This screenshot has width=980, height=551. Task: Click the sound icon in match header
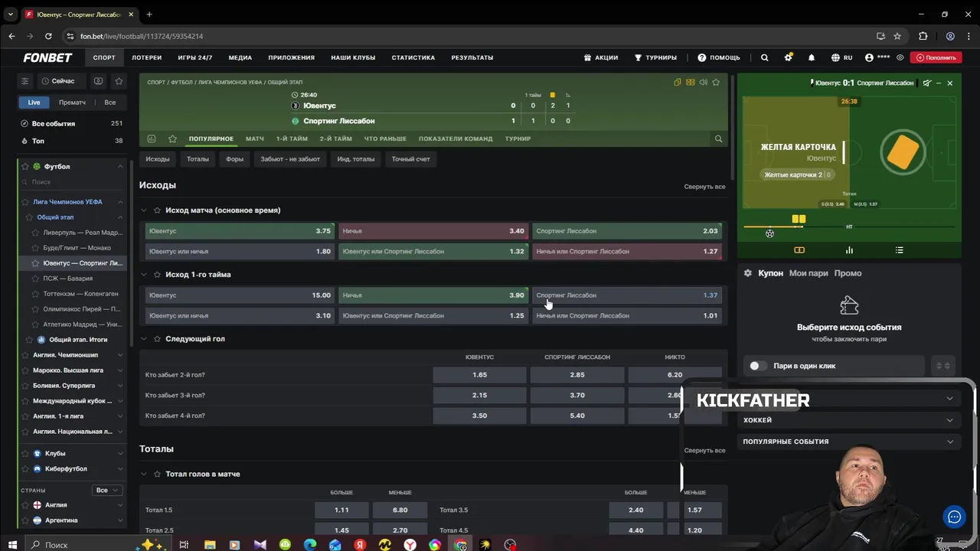click(703, 83)
